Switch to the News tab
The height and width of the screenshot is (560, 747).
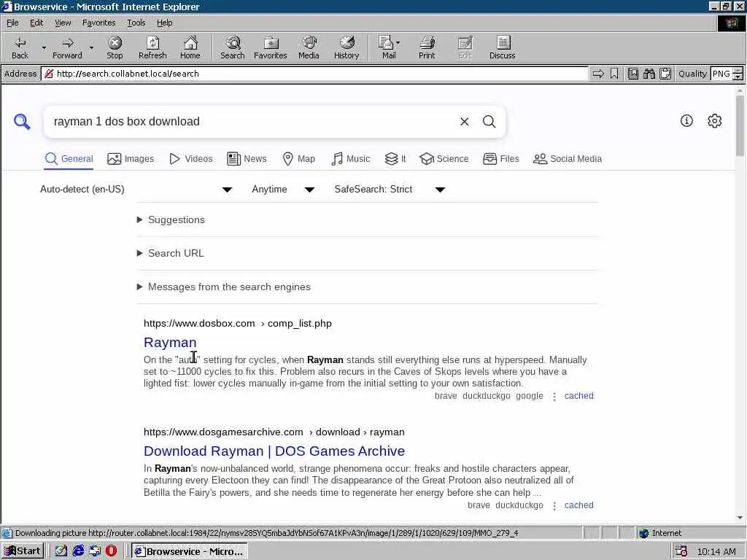(247, 159)
